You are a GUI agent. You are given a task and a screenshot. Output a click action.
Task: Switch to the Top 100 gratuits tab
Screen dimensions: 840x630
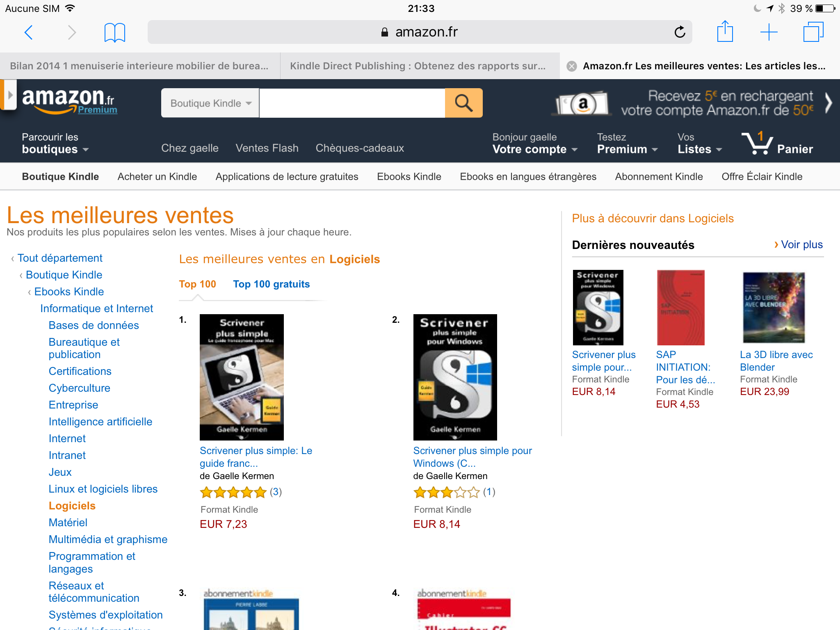[x=271, y=284]
